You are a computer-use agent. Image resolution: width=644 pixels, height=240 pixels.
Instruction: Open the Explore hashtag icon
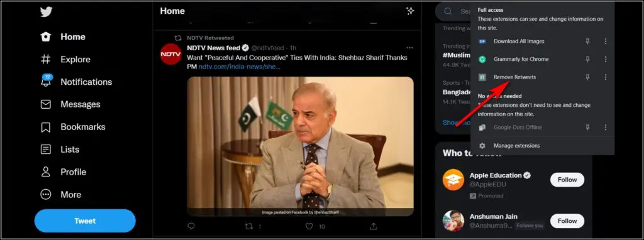45,59
